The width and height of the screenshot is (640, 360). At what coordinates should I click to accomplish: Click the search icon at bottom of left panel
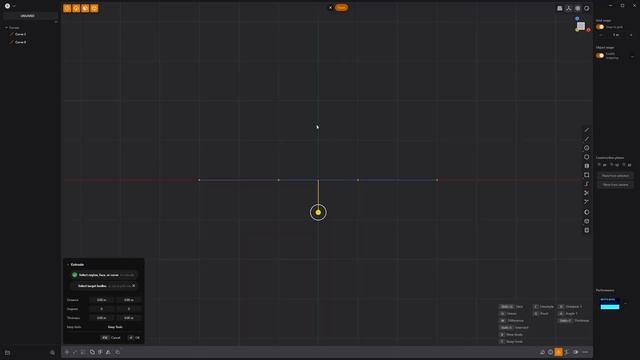52,352
